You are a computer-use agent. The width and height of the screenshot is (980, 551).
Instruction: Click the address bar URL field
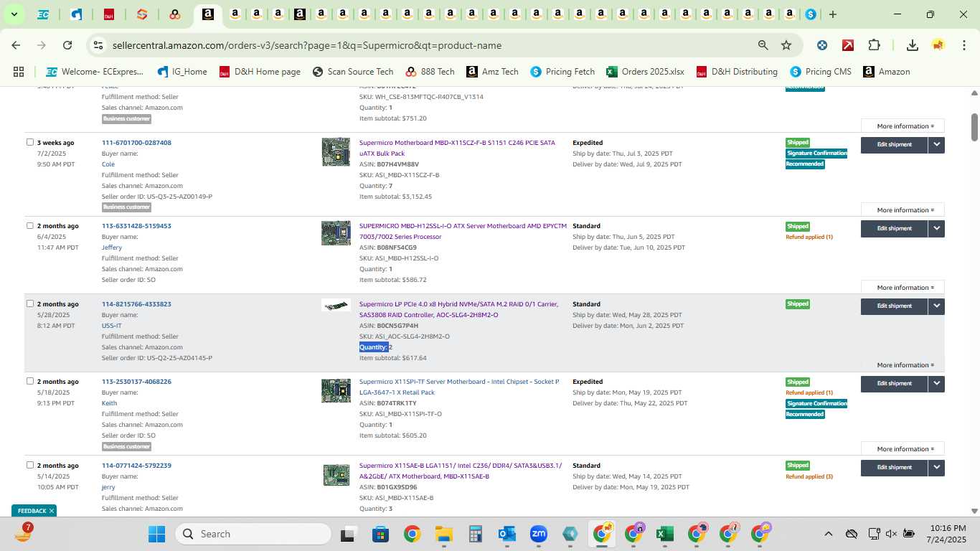point(430,45)
